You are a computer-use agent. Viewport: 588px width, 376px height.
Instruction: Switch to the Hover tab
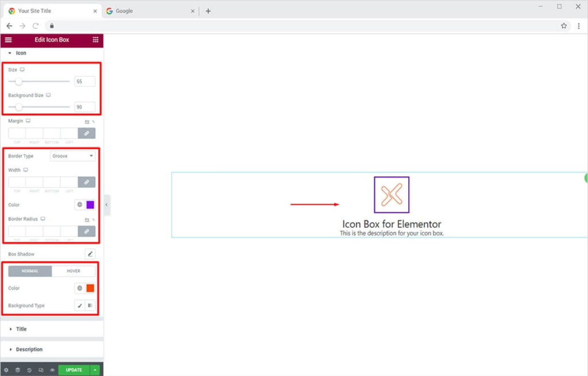click(x=73, y=271)
